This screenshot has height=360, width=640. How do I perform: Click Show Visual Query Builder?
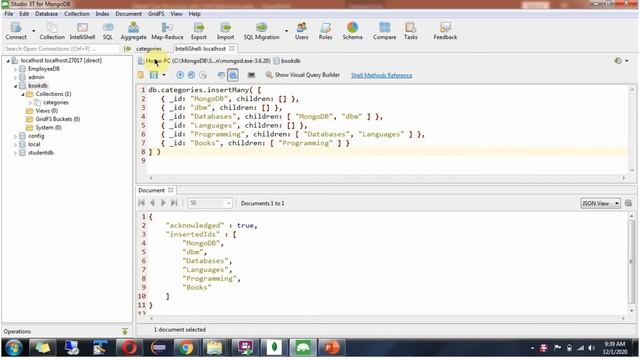302,75
